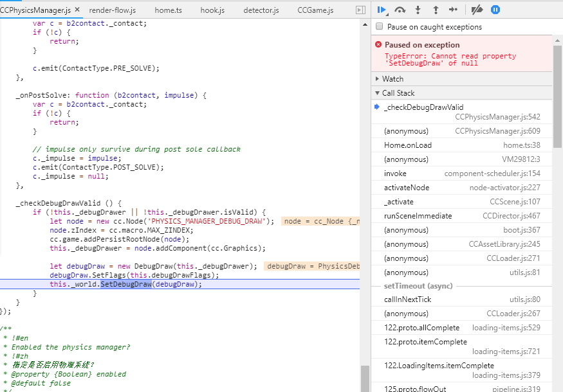The height and width of the screenshot is (392, 563).
Task: Switch to the CCGame.js tab
Action: [315, 10]
